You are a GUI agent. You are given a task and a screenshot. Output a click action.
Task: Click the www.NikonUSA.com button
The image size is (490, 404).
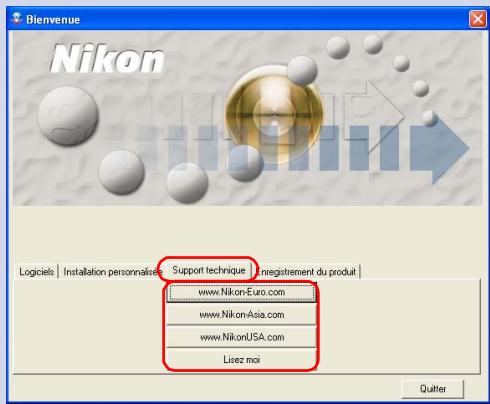pyautogui.click(x=241, y=337)
